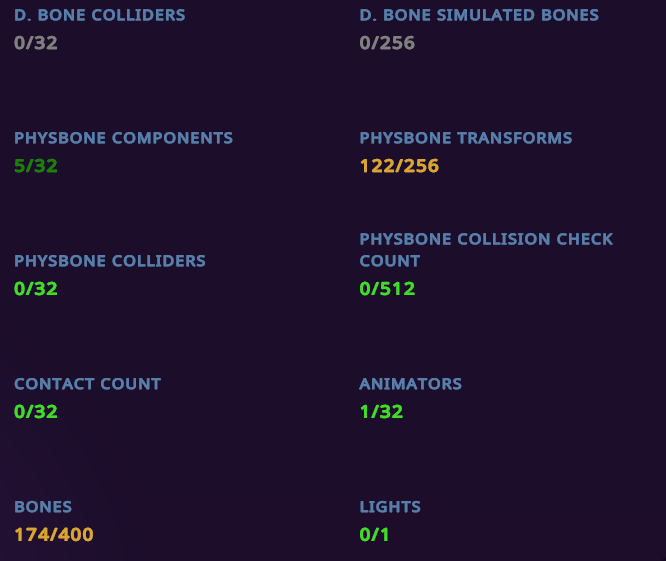This screenshot has width=666, height=561.
Task: Select the 0/1 lights value
Action: click(x=374, y=535)
